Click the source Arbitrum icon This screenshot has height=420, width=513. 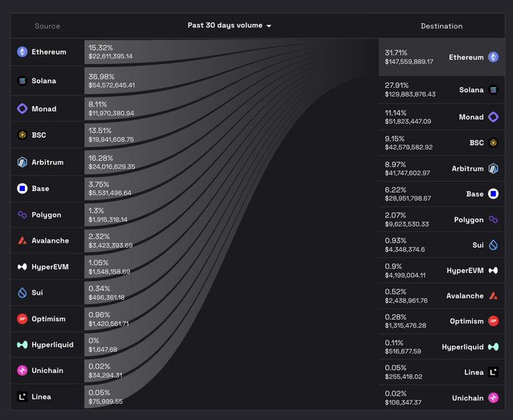22,162
